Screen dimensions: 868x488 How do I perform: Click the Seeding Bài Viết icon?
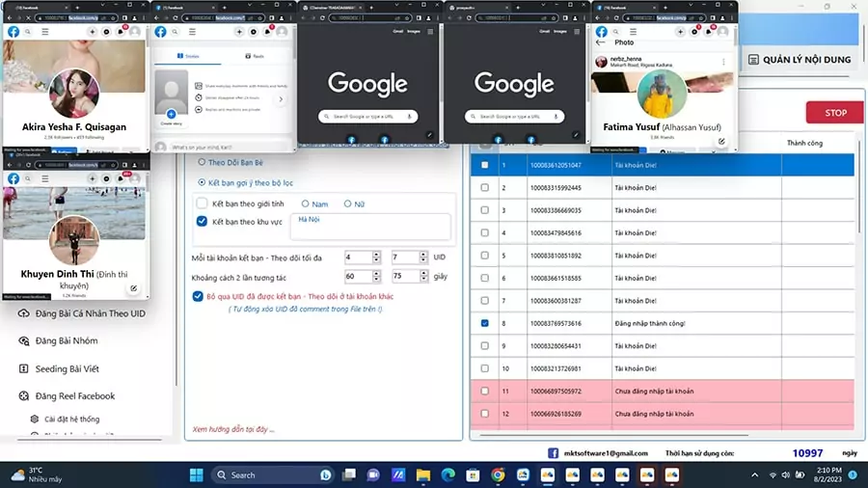pyautogui.click(x=23, y=368)
